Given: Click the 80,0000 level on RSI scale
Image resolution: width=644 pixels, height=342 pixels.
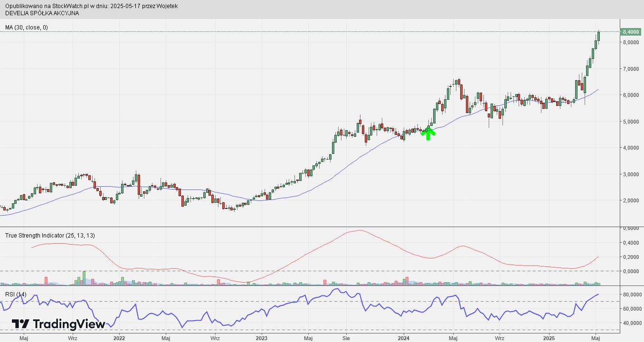Looking at the screenshot, I should click(x=631, y=294).
